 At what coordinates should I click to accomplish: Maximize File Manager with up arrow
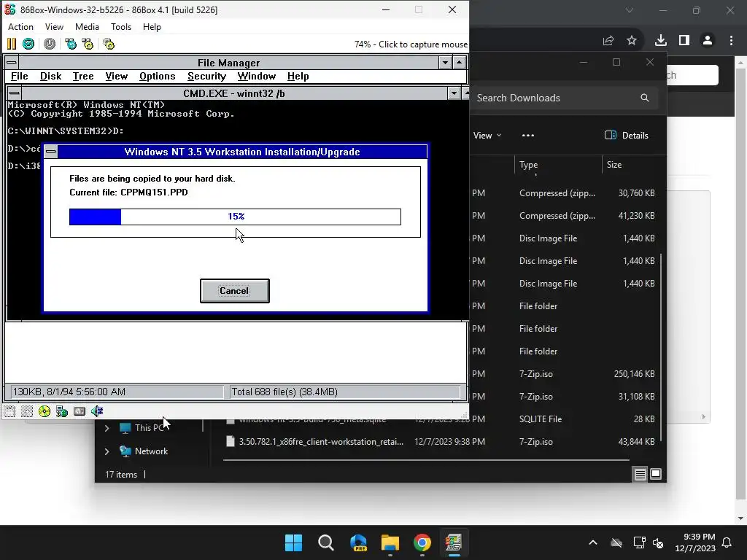tap(459, 63)
